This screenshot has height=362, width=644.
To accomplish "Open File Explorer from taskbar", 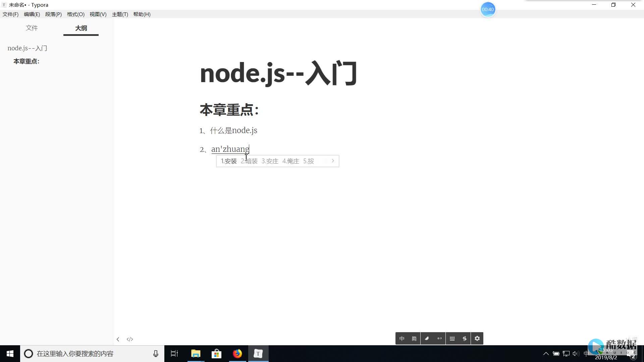I will (x=196, y=354).
